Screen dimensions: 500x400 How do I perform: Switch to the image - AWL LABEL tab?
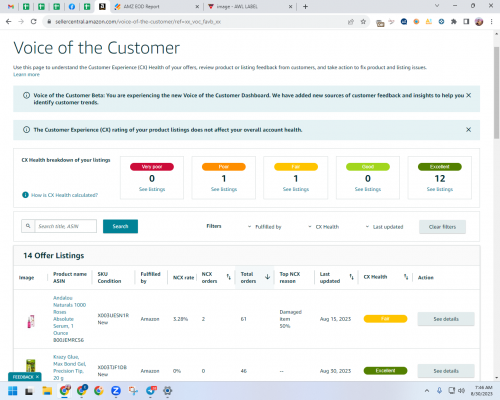pos(237,6)
